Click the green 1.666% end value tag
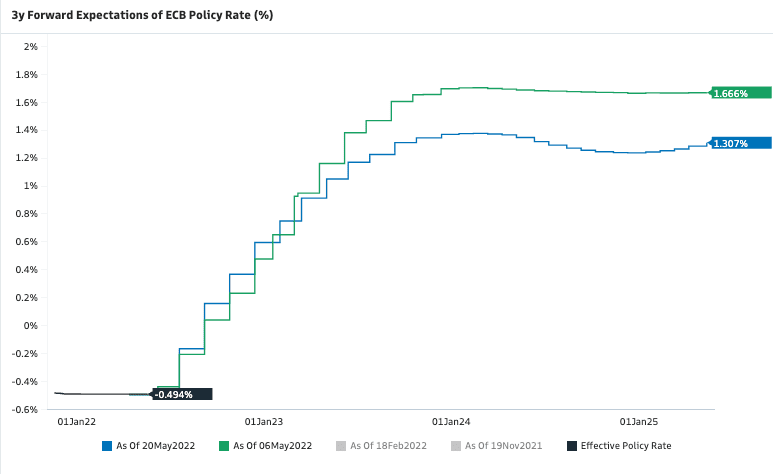 [740, 93]
